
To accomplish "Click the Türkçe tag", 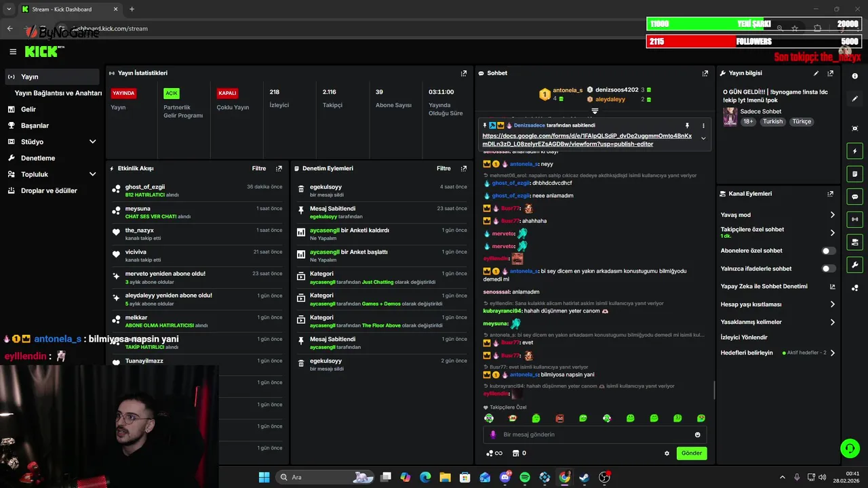I will coord(802,122).
